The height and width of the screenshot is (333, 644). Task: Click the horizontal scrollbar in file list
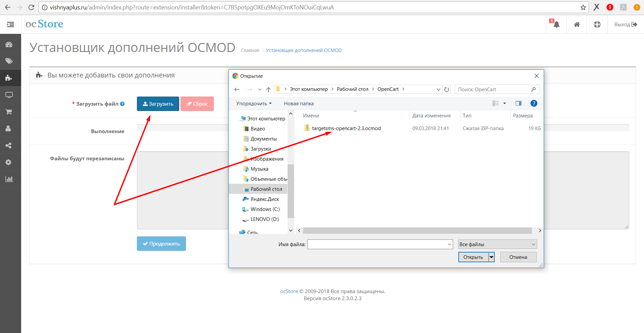pyautogui.click(x=417, y=231)
